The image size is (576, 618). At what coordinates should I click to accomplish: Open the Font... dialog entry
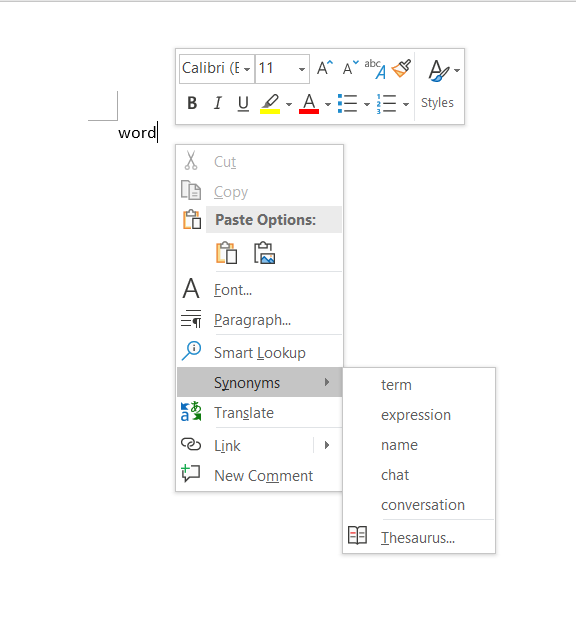pyautogui.click(x=259, y=290)
